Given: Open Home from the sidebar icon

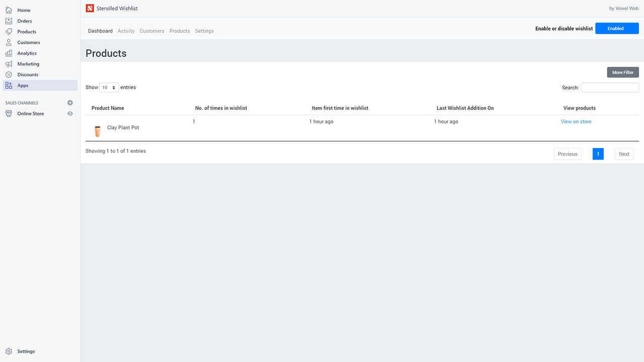Looking at the screenshot, I should click(x=9, y=10).
